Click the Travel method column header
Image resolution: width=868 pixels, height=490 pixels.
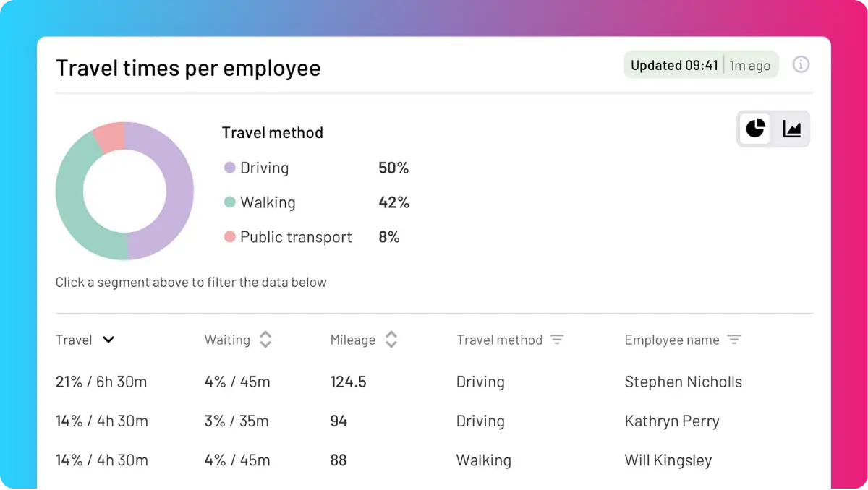pyautogui.click(x=499, y=340)
